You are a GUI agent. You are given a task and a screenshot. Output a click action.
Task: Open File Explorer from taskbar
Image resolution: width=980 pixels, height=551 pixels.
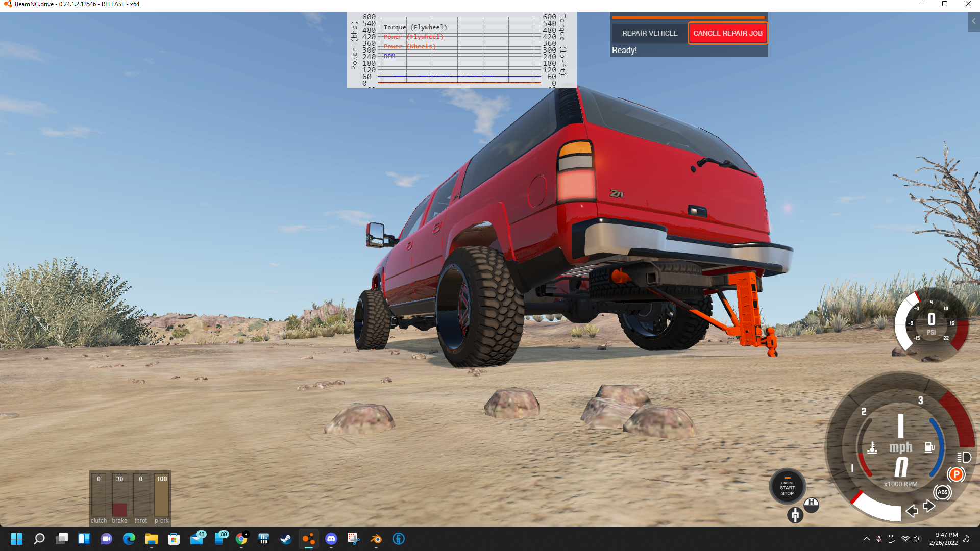pos(151,539)
